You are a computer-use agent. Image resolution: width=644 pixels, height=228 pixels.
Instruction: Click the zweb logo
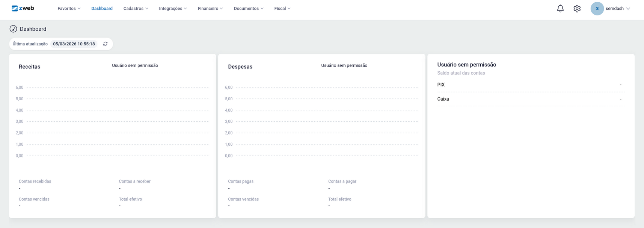(23, 8)
